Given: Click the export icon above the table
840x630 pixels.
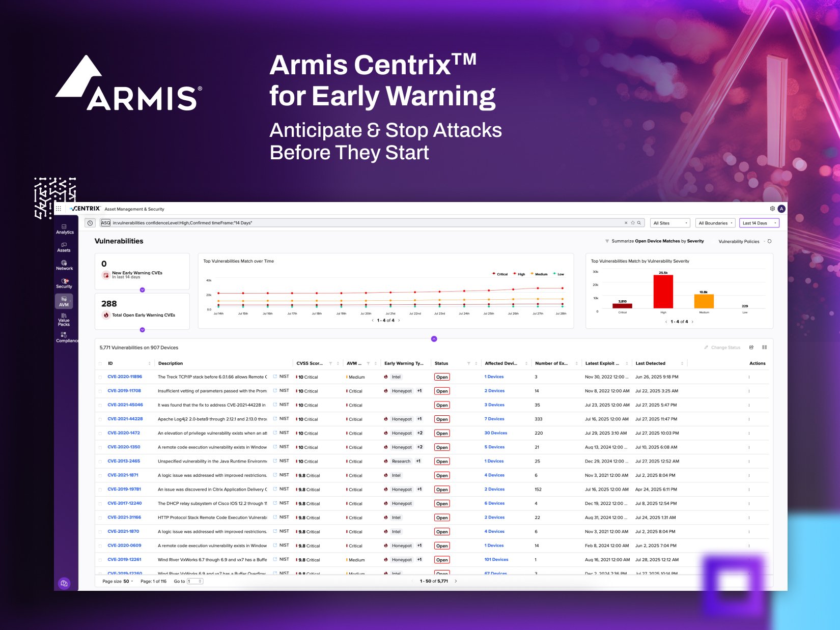Looking at the screenshot, I should coord(751,348).
